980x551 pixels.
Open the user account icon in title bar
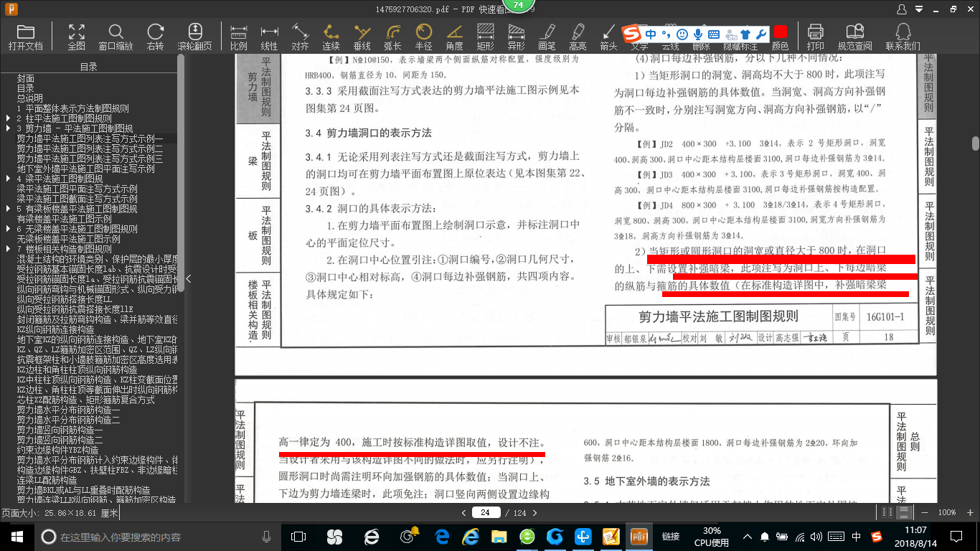point(903,9)
